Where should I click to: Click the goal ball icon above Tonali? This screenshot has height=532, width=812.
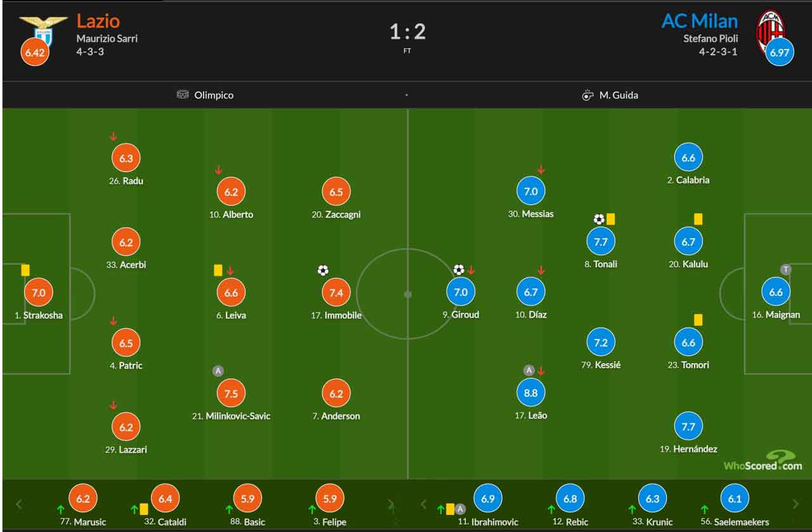[599, 219]
